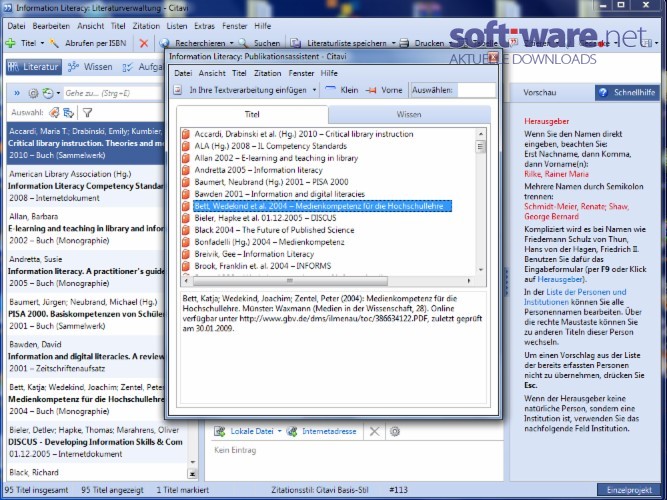The image size is (667, 500).
Task: Select American Library Association entry in main list
Action: click(x=86, y=186)
